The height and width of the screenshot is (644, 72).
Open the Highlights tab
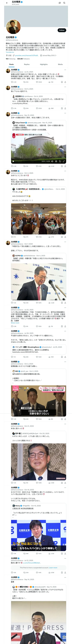[44, 64]
